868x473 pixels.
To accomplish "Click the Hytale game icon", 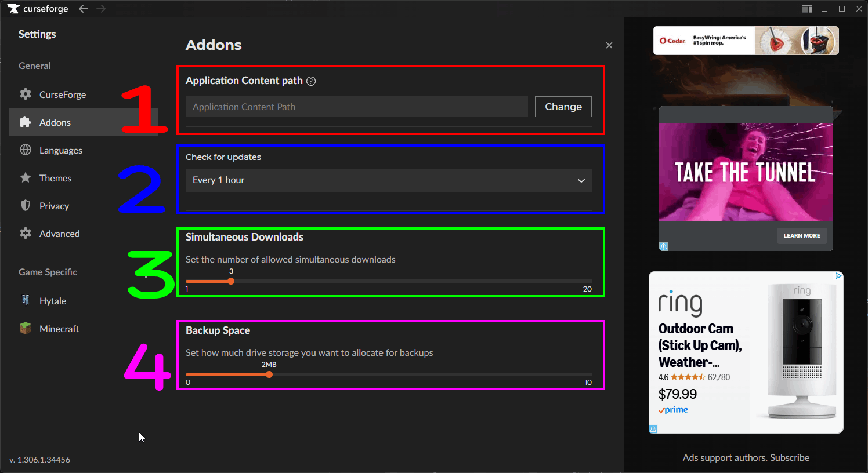I will pos(26,300).
